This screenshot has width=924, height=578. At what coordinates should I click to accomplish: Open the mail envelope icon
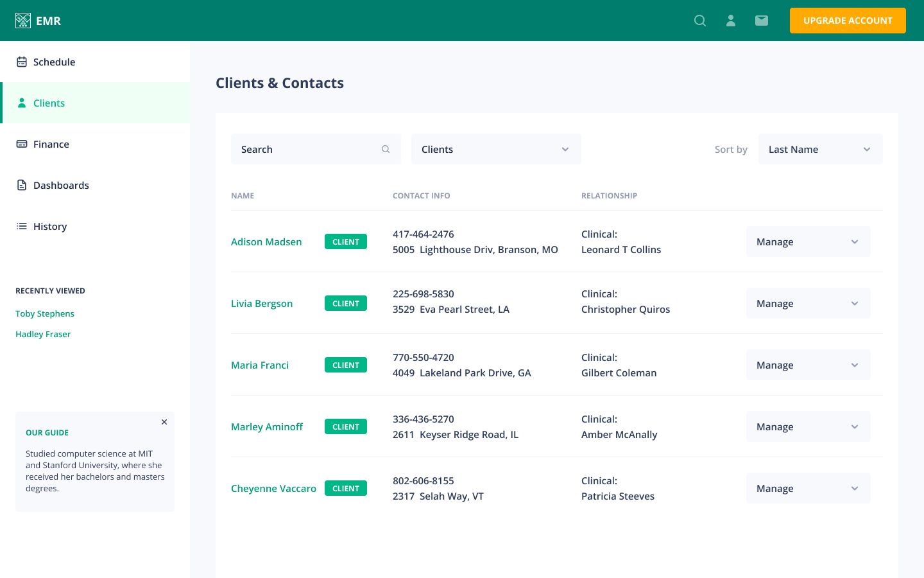762,21
